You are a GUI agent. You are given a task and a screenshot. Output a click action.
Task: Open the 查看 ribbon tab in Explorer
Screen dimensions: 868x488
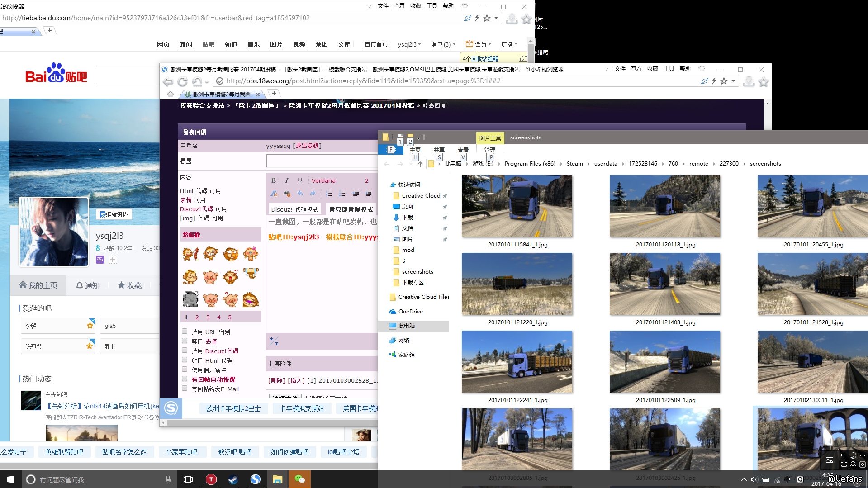coord(463,150)
